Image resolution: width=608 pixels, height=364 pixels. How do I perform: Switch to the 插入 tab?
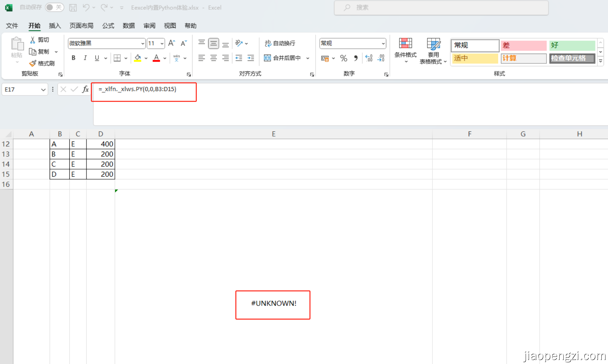[55, 26]
